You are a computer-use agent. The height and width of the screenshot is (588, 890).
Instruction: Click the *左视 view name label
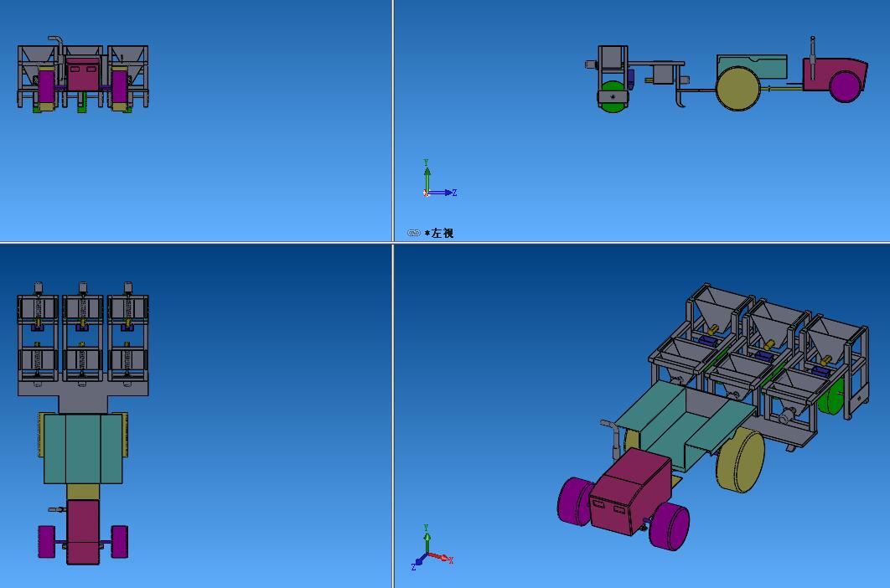(x=439, y=233)
